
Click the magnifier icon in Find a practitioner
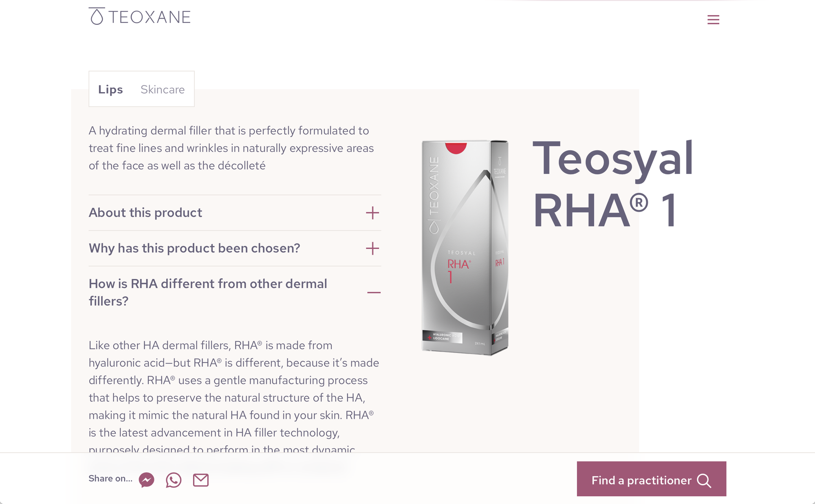point(704,481)
